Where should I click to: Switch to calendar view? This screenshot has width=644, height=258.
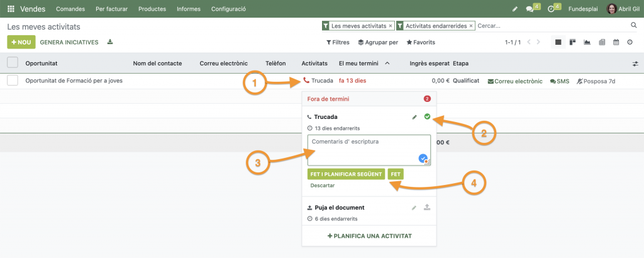coord(616,42)
